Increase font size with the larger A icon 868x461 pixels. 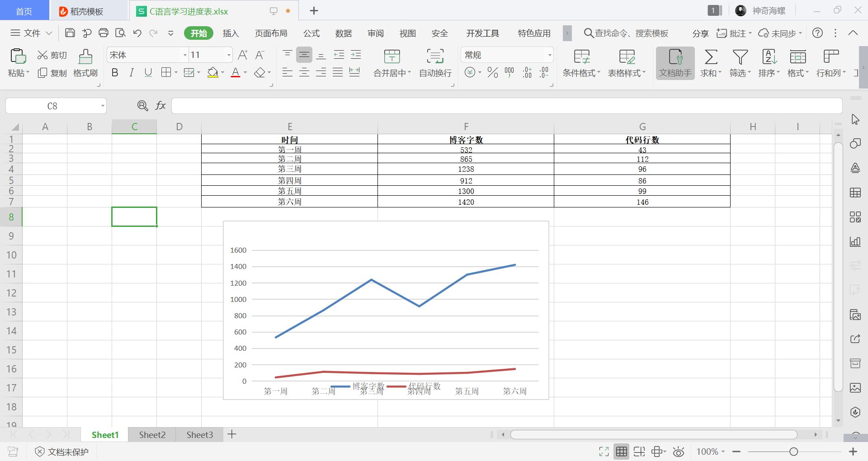(x=243, y=55)
